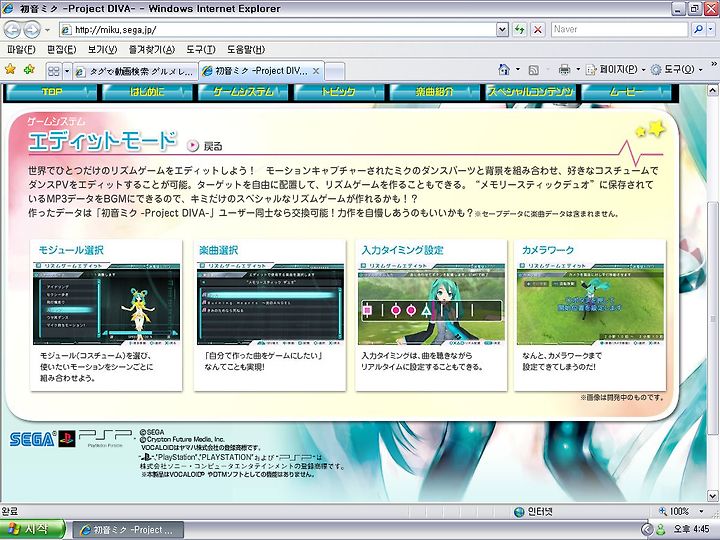
Task: Click the blank New Tab button
Action: point(335,72)
